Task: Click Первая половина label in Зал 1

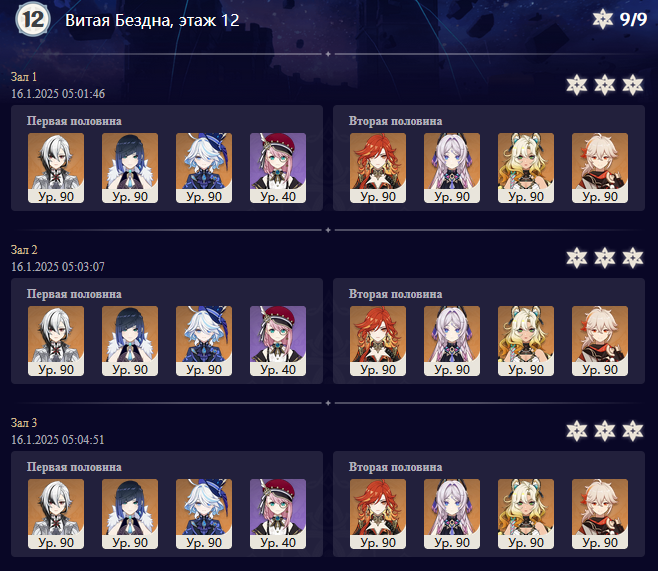Action: point(74,121)
